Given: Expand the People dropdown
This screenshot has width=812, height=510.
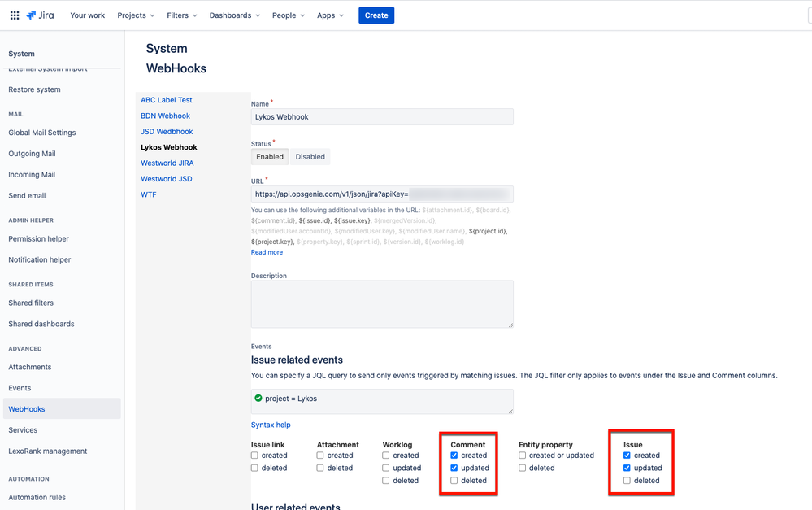Looking at the screenshot, I should point(289,15).
